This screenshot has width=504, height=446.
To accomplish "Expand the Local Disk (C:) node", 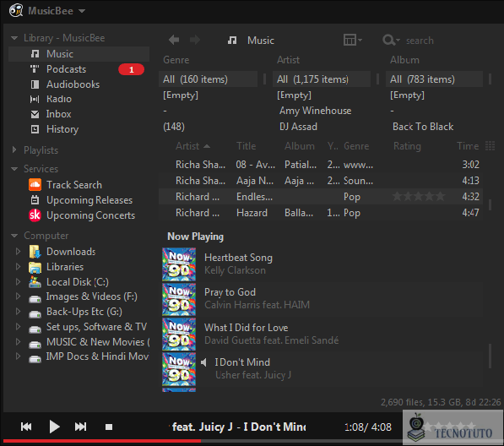I will (18, 281).
